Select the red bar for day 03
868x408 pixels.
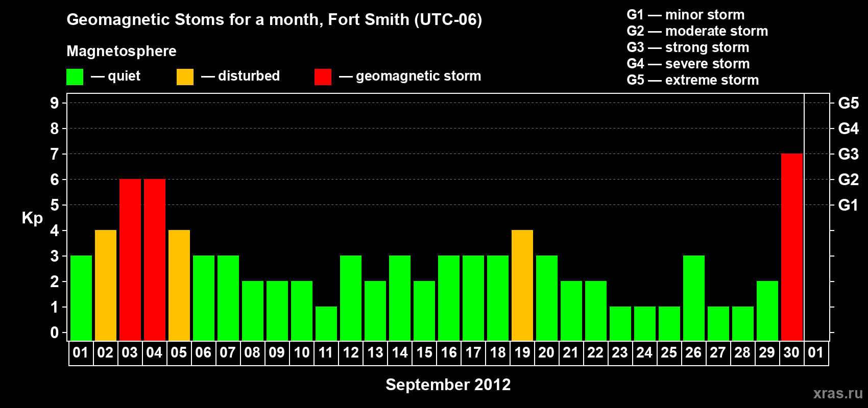pos(130,260)
